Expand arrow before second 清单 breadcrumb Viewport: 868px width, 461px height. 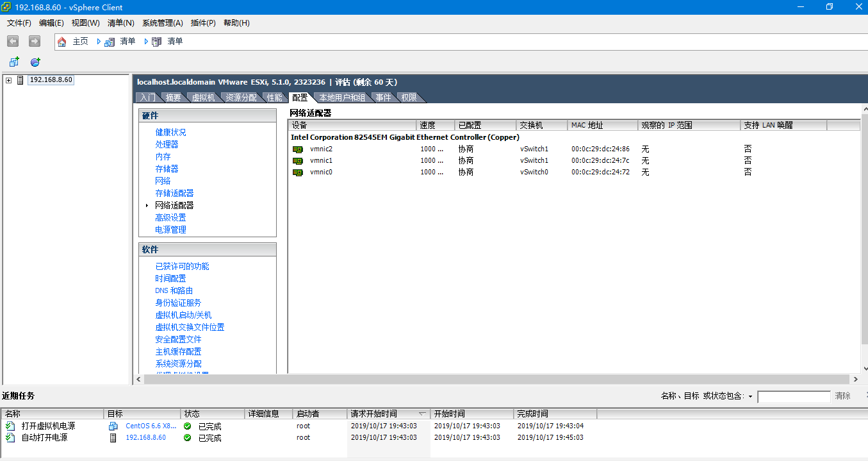click(x=147, y=42)
